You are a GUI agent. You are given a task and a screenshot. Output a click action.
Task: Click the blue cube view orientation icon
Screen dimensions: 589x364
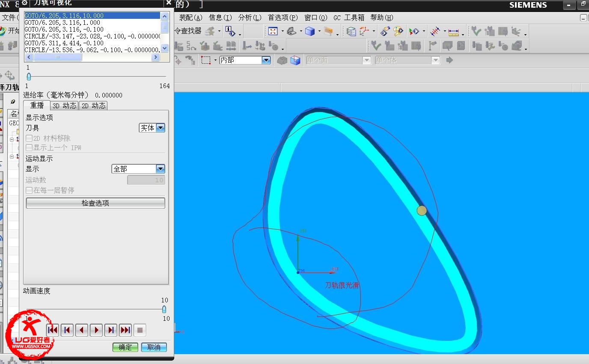pos(310,31)
